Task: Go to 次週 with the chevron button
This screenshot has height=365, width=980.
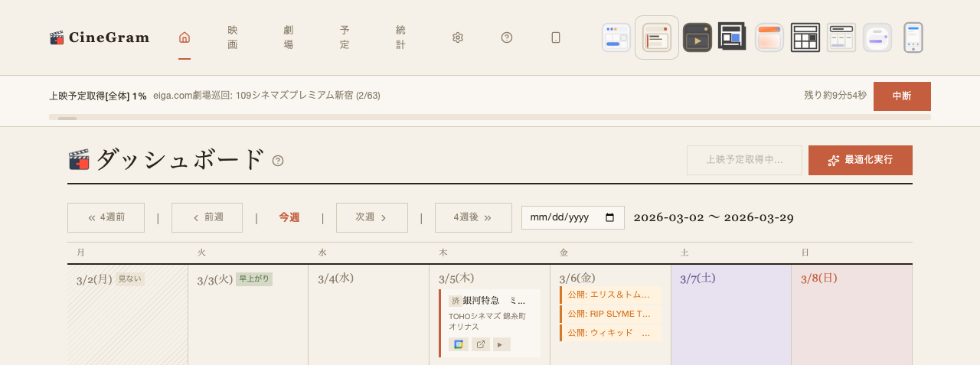Action: 371,217
